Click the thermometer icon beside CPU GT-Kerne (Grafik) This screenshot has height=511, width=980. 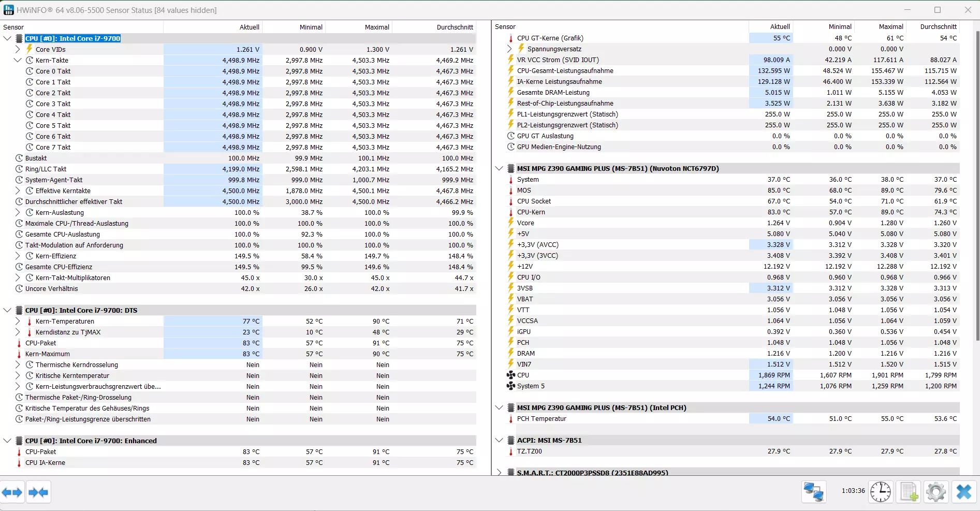click(511, 38)
